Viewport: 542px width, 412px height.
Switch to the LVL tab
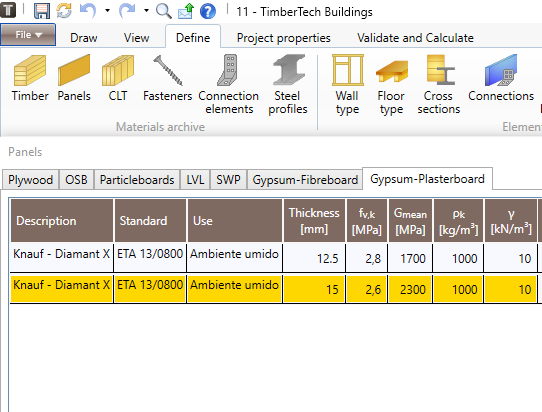pyautogui.click(x=195, y=180)
